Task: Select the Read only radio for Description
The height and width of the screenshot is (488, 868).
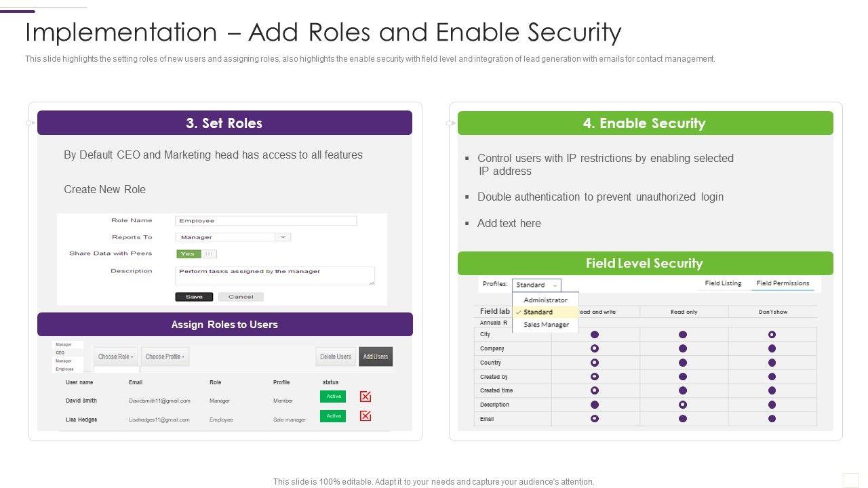Action: [x=683, y=405]
